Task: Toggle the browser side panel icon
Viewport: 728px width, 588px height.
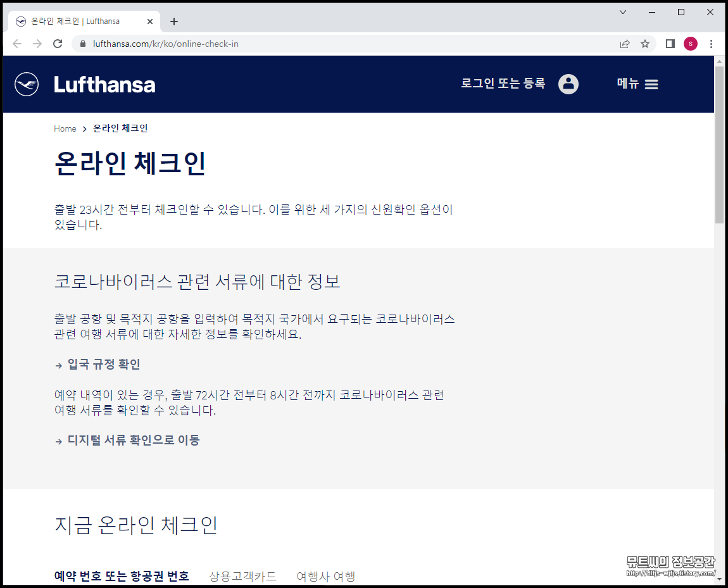Action: 670,44
